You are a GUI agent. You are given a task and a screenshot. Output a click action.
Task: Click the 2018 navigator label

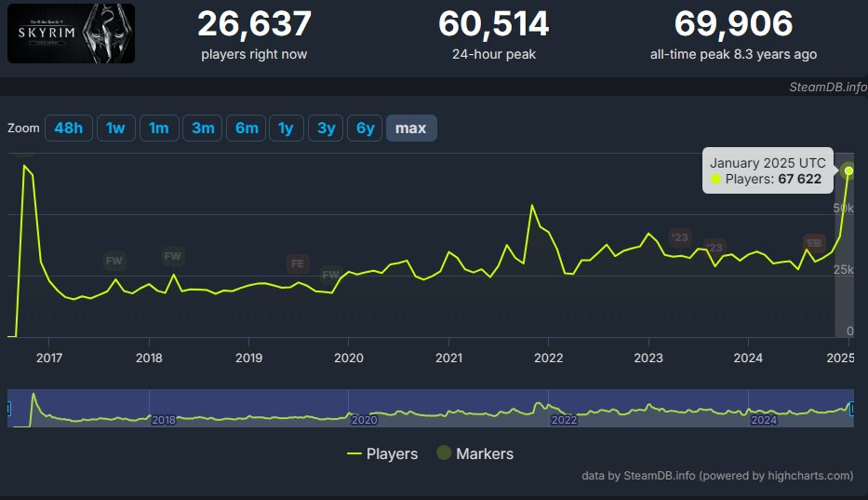point(164,420)
